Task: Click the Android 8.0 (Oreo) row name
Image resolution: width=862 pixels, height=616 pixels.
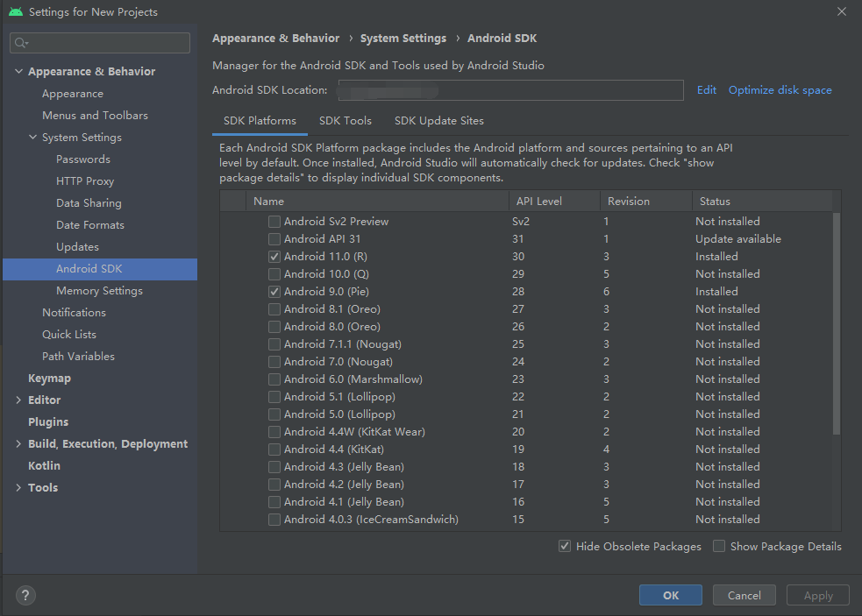Action: (x=332, y=327)
